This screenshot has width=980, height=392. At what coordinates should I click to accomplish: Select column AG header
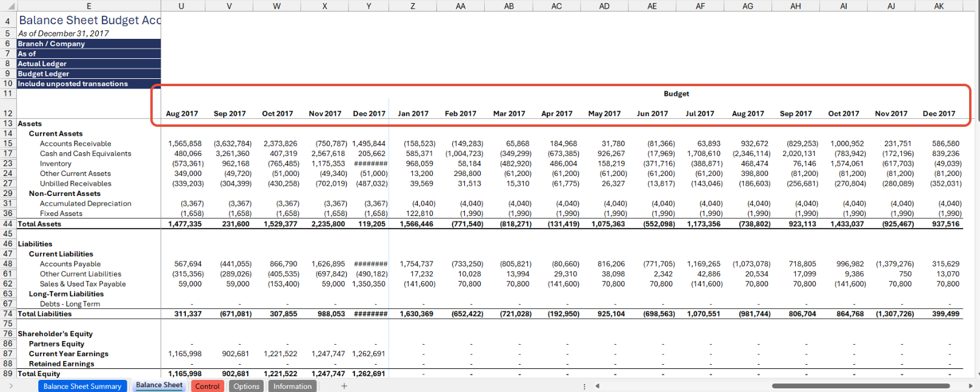[748, 6]
